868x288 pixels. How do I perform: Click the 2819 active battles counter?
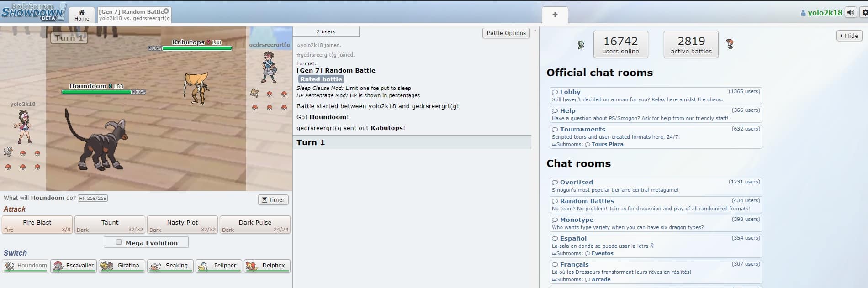tap(691, 44)
